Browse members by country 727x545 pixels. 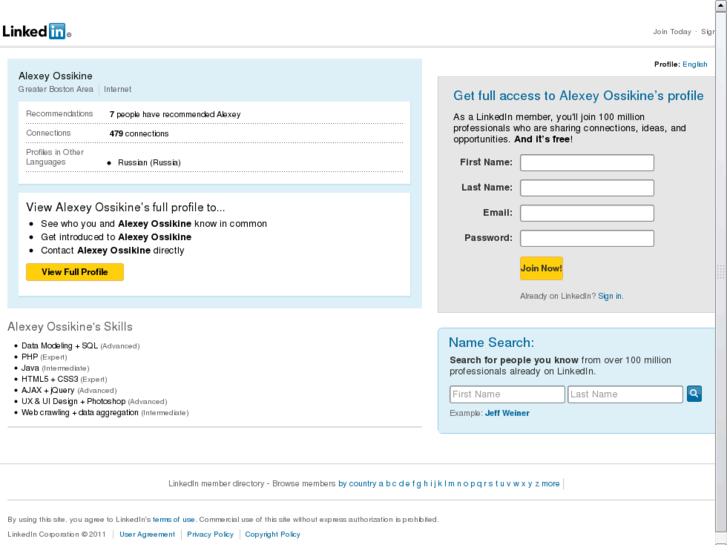click(357, 483)
